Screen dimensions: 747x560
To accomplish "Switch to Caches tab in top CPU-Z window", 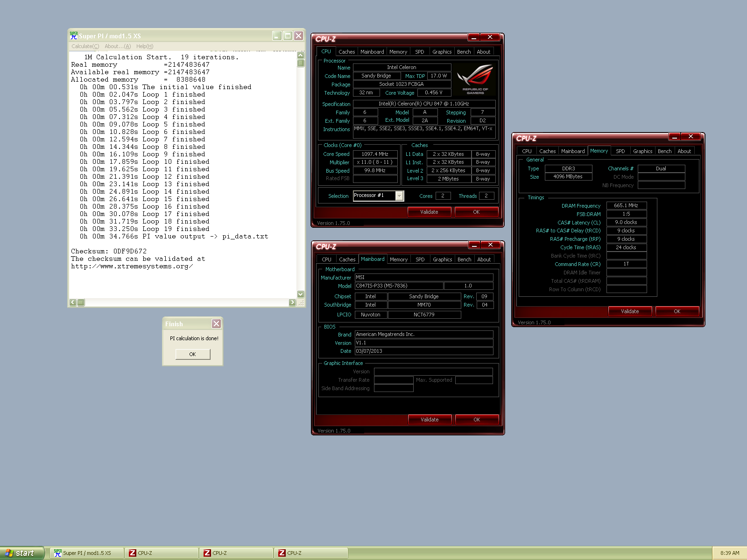I will [x=347, y=52].
